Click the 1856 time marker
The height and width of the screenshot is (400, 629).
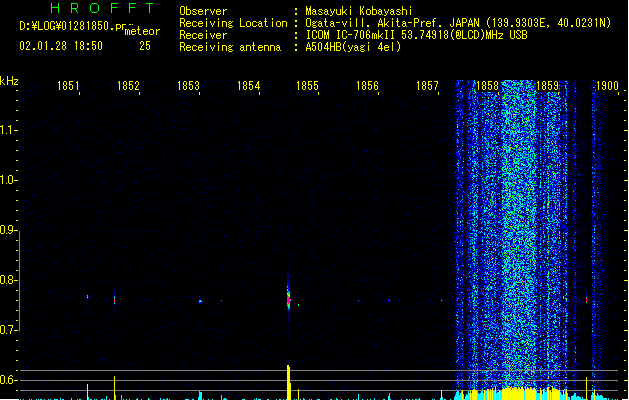(367, 86)
